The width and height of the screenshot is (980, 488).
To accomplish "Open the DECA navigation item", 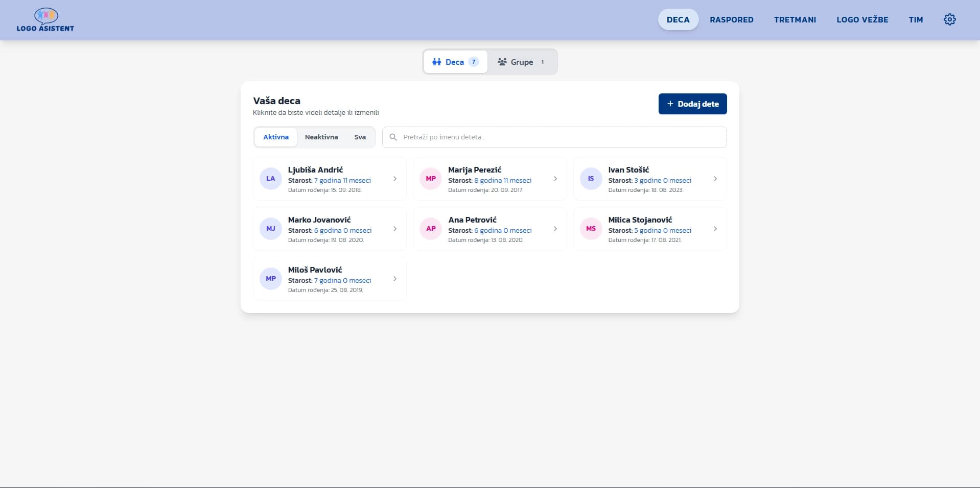I will pyautogui.click(x=678, y=19).
